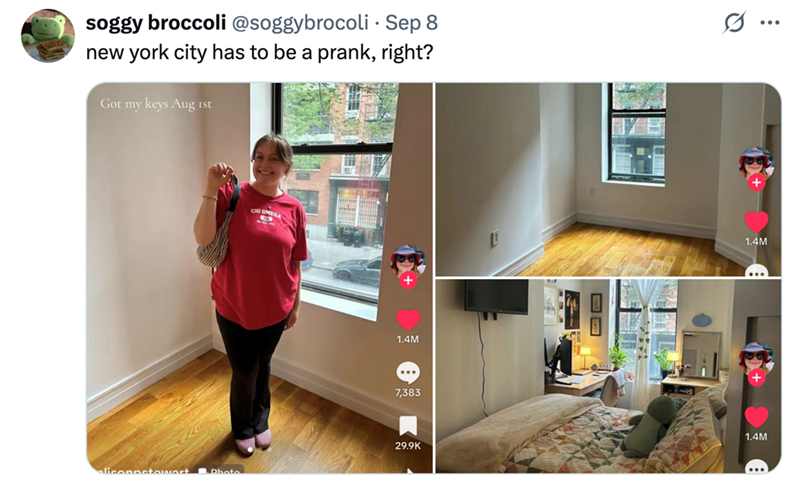
Task: Tap the bookmark icon above 29.9K
Action: pos(408,426)
